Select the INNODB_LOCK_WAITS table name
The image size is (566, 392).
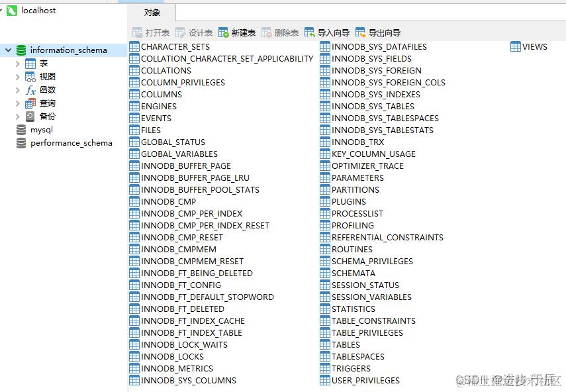point(185,344)
